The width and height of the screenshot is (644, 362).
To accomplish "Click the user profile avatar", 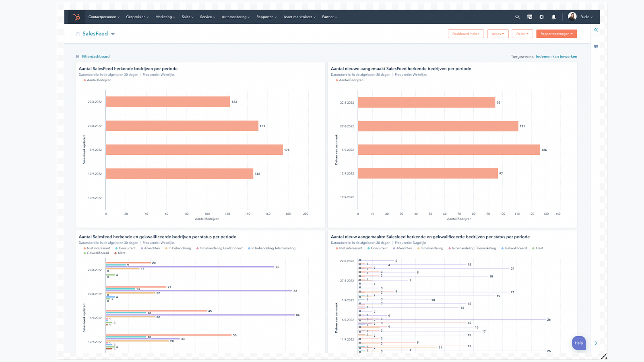I will [x=572, y=16].
